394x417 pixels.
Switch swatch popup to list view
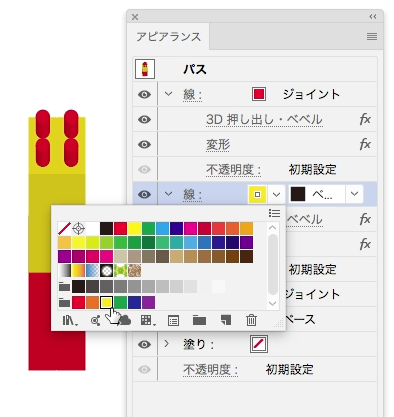click(x=274, y=213)
